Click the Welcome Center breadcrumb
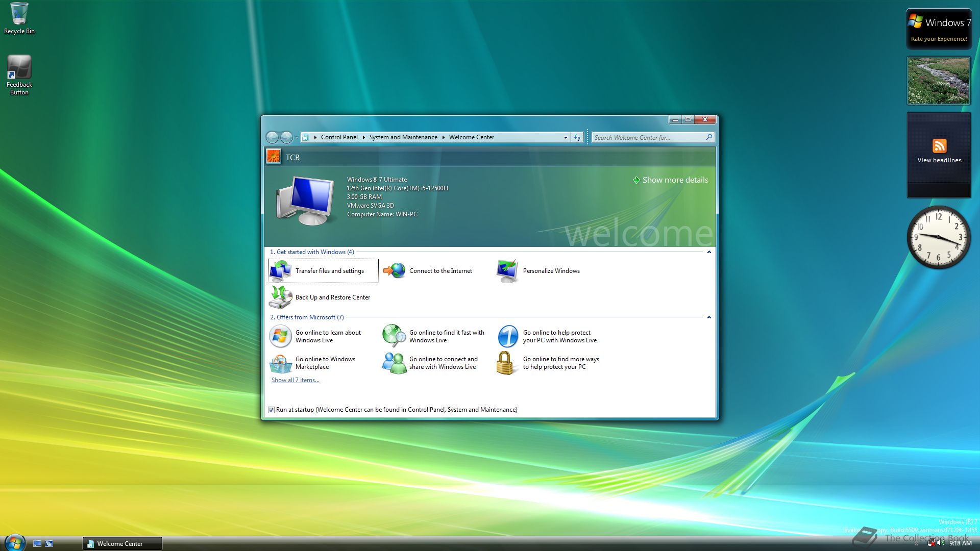980x551 pixels. tap(471, 137)
